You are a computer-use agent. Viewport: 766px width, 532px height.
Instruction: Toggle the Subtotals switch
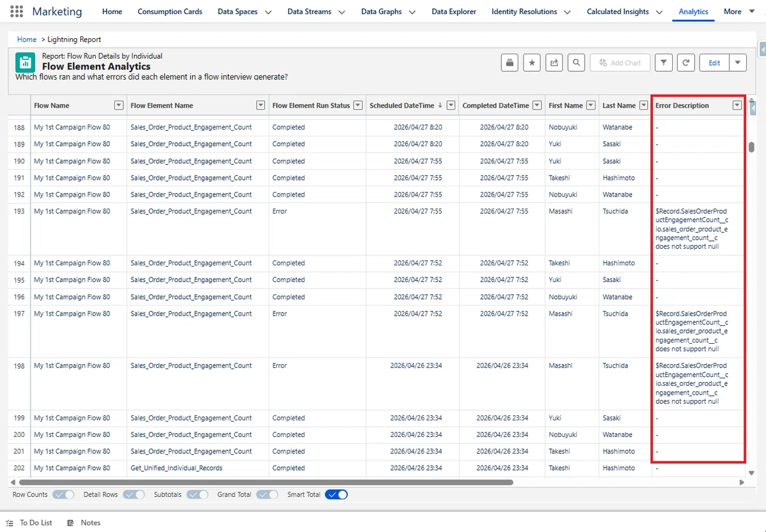(x=197, y=494)
